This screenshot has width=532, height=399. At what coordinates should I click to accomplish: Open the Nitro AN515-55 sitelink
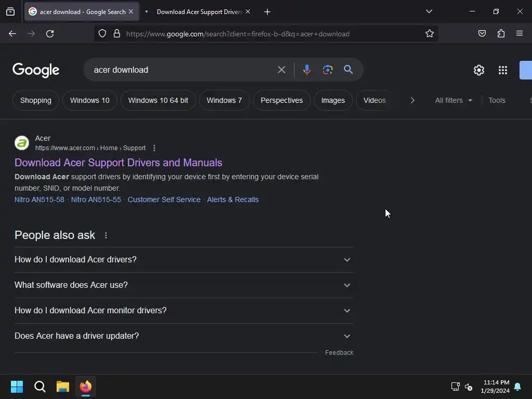pyautogui.click(x=96, y=199)
